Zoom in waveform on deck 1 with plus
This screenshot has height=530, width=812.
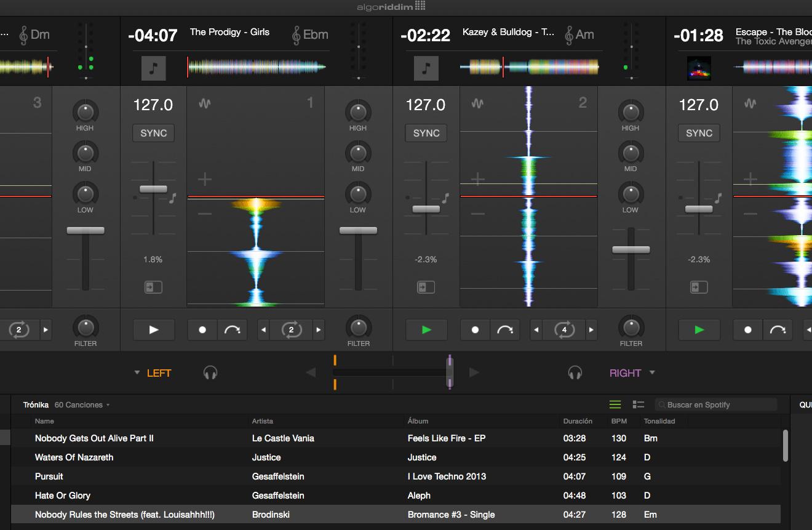[205, 179]
